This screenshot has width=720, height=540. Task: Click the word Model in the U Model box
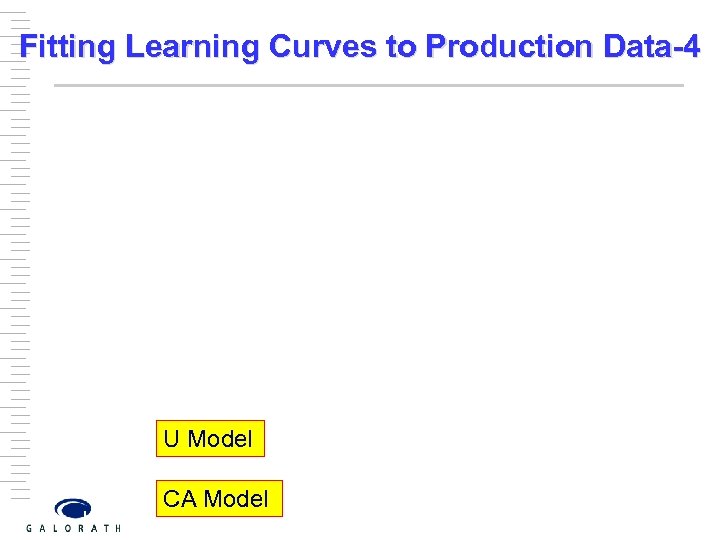pyautogui.click(x=221, y=439)
